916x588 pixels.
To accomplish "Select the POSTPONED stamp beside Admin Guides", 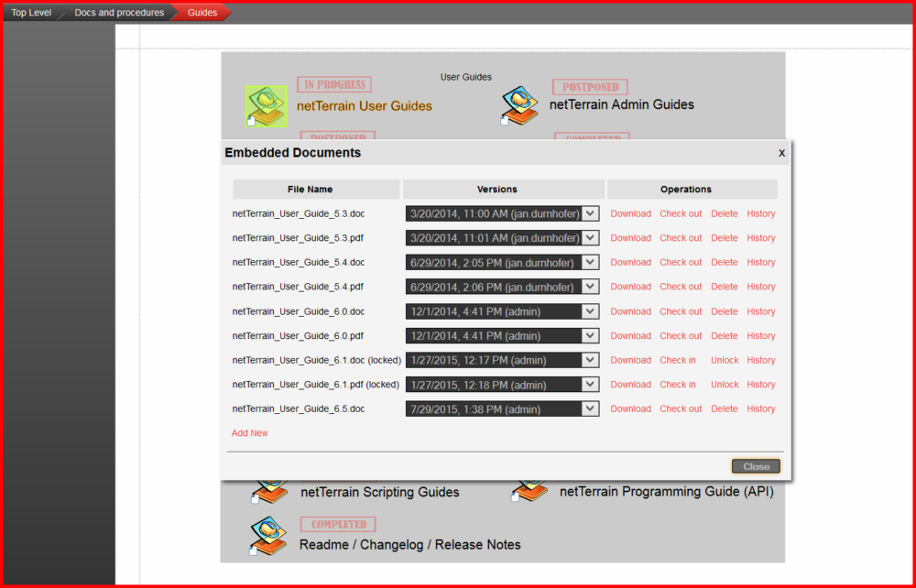I will tap(589, 86).
